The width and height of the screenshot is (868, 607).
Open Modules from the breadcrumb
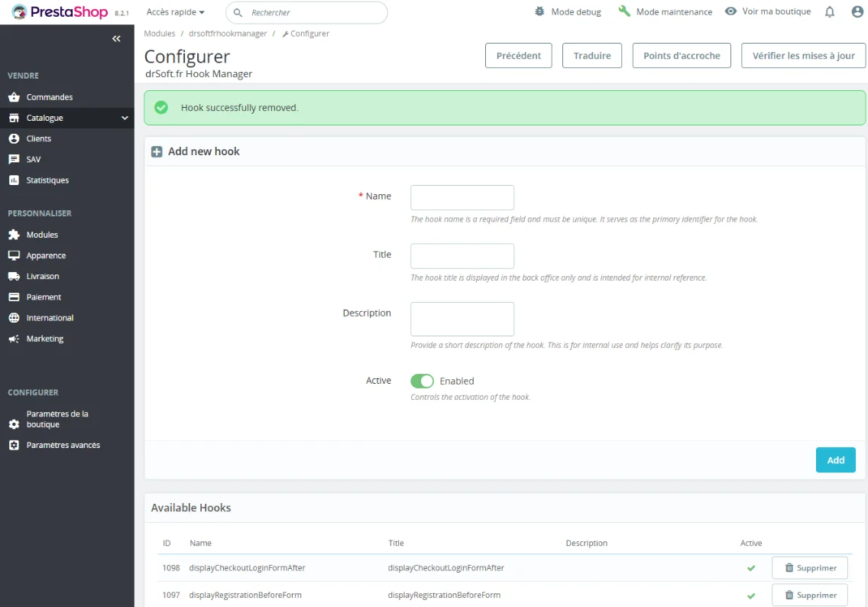point(159,33)
